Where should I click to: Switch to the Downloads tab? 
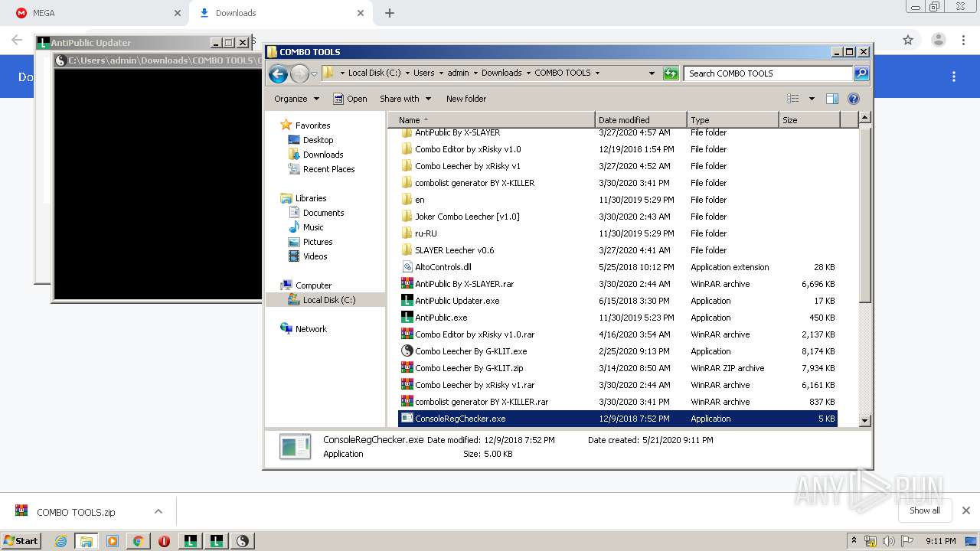(x=280, y=13)
